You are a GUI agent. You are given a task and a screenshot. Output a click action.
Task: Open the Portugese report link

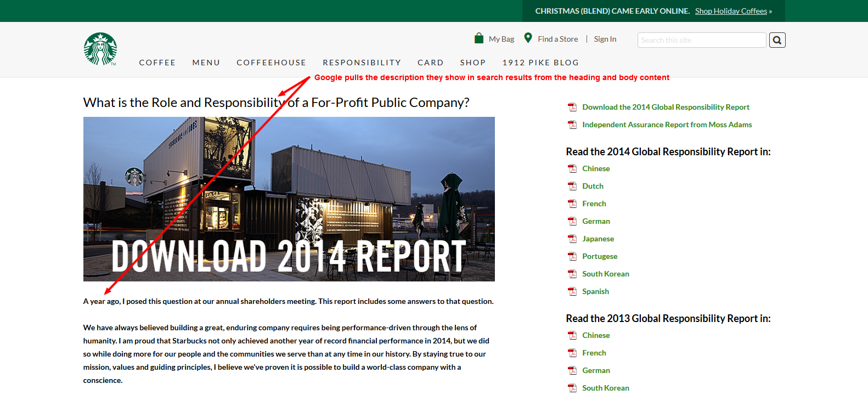tap(600, 256)
